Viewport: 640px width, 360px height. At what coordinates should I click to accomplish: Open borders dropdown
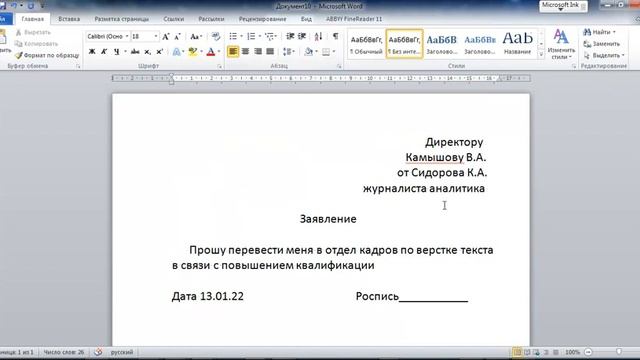334,52
